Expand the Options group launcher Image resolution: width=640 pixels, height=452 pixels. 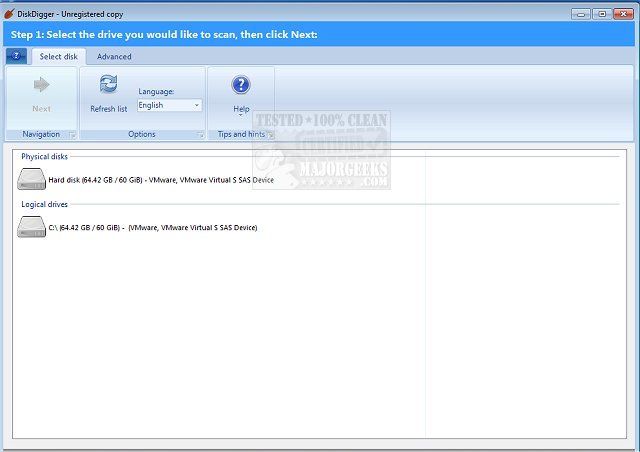click(x=199, y=135)
